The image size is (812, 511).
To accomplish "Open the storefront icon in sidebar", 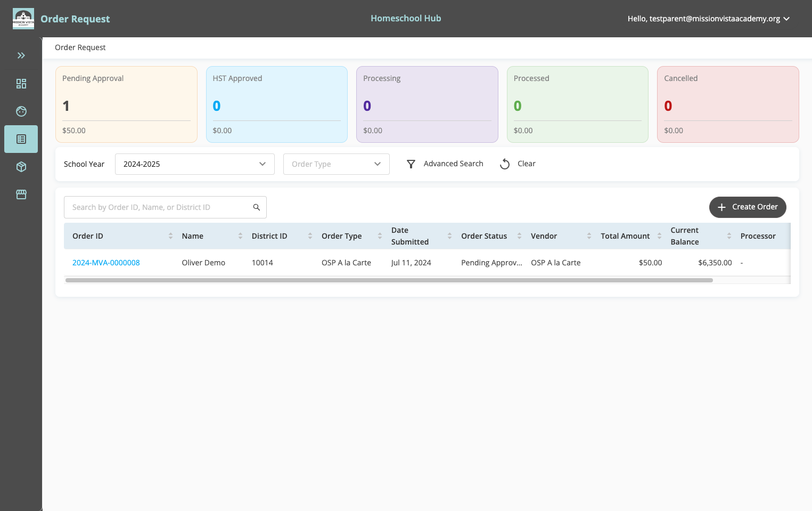I will [x=21, y=194].
